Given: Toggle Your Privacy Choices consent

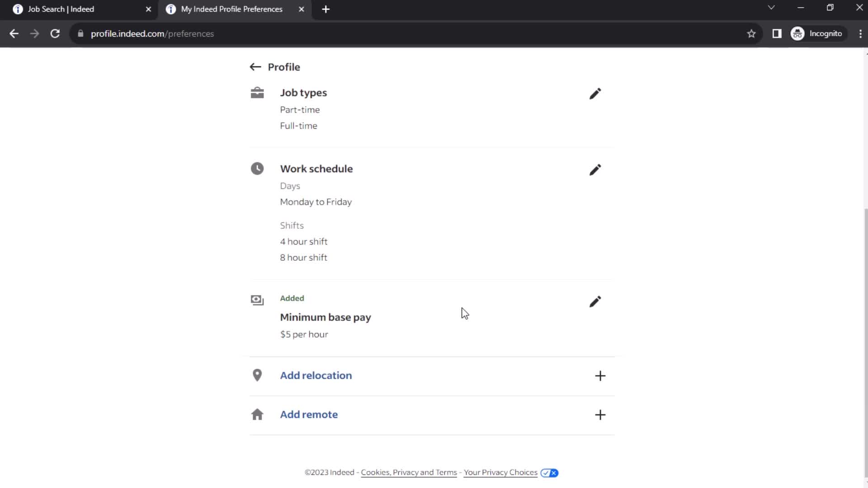Looking at the screenshot, I should click(x=548, y=473).
